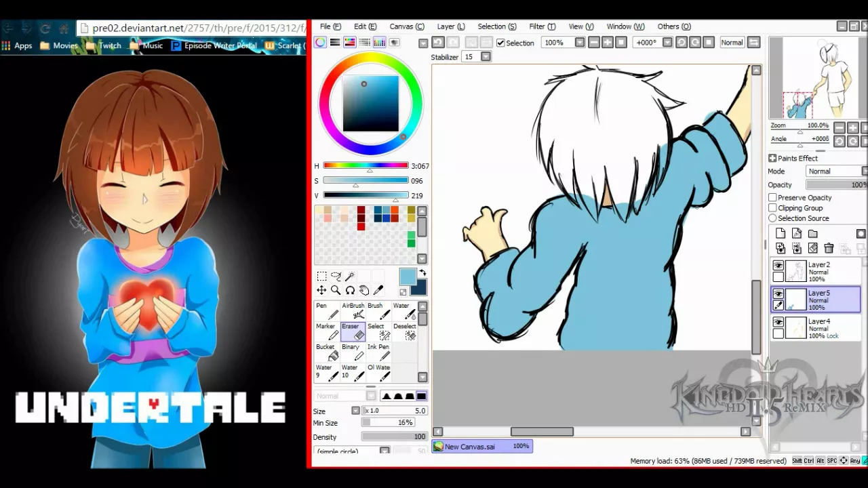Create a new layer folder
The height and width of the screenshot is (488, 868).
(812, 234)
